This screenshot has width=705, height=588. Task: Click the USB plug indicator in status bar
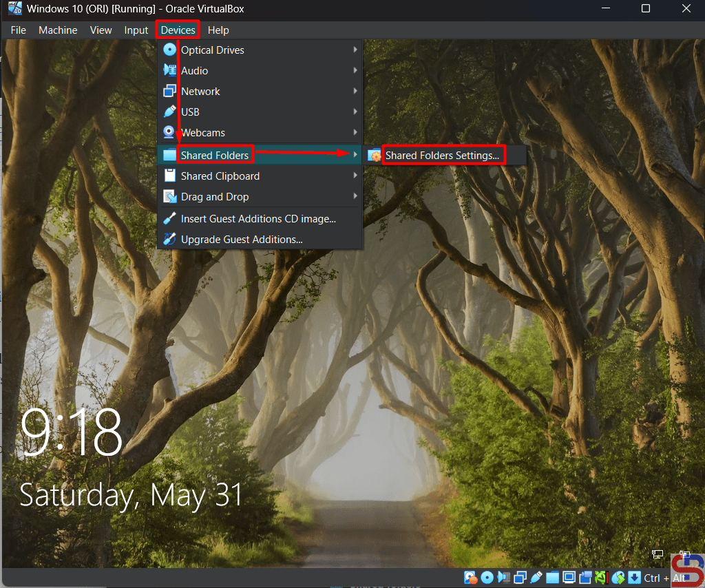536,578
